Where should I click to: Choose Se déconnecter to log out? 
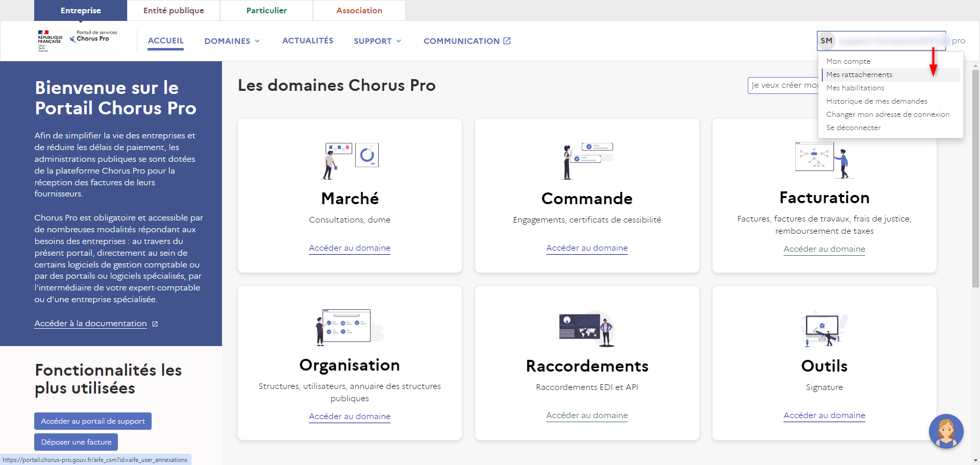coord(891,128)
